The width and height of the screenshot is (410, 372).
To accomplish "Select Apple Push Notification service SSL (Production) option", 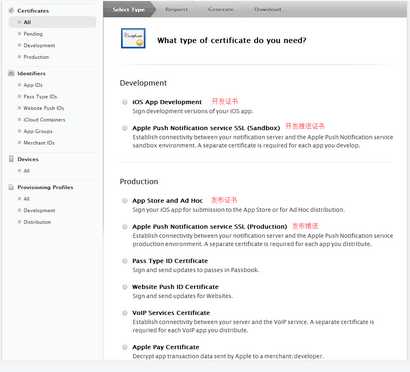I will coord(125,227).
